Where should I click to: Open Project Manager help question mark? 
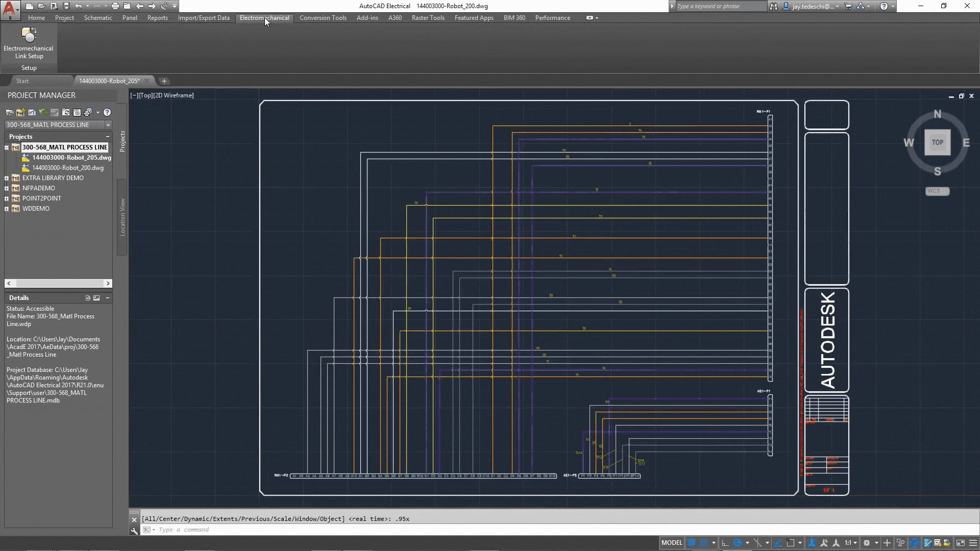[107, 112]
